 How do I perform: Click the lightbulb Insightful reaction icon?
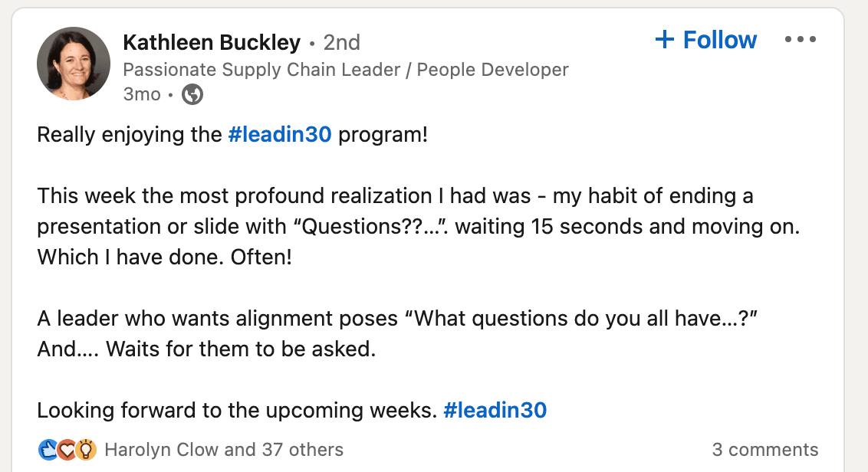tap(86, 450)
